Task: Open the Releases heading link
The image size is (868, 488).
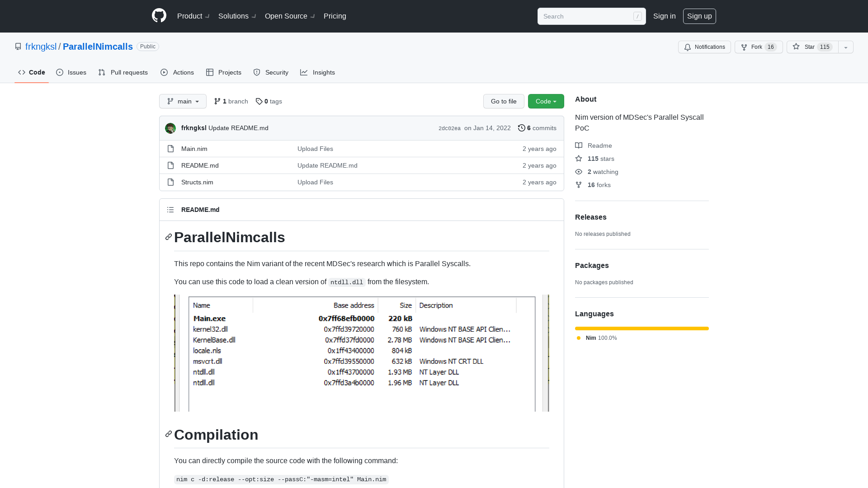Action: pyautogui.click(x=591, y=217)
